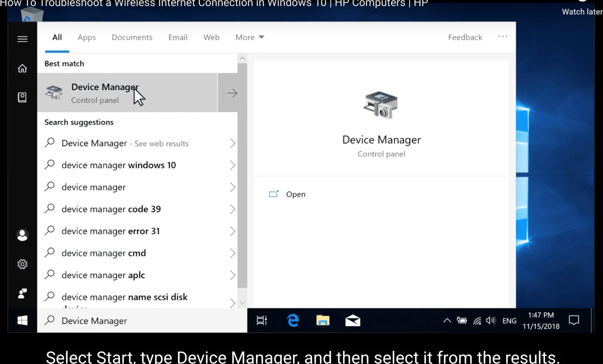Click the ENG language indicator

click(509, 321)
